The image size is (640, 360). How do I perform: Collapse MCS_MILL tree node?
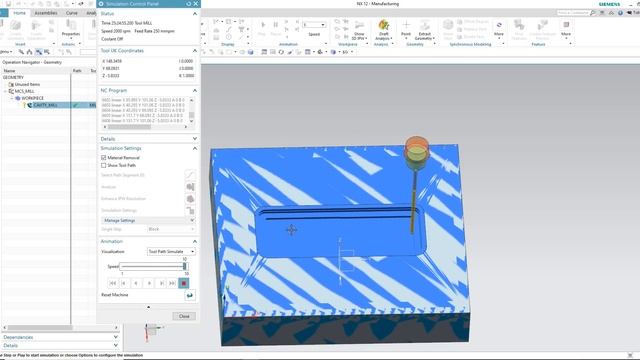tap(6, 91)
